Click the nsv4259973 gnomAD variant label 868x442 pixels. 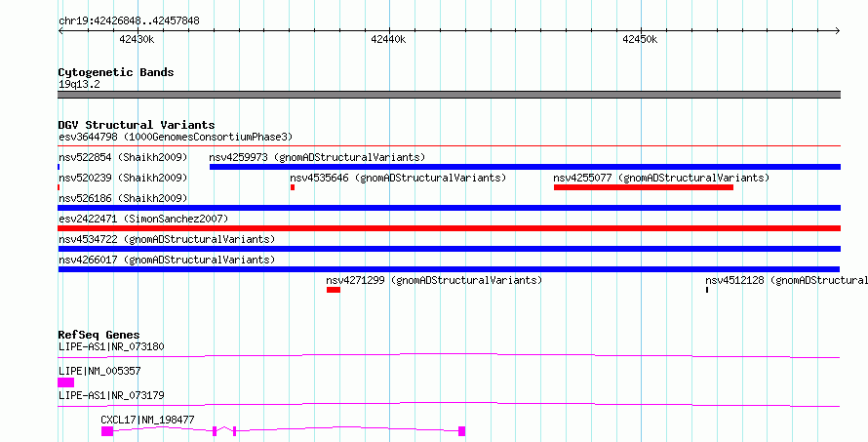coord(317,158)
